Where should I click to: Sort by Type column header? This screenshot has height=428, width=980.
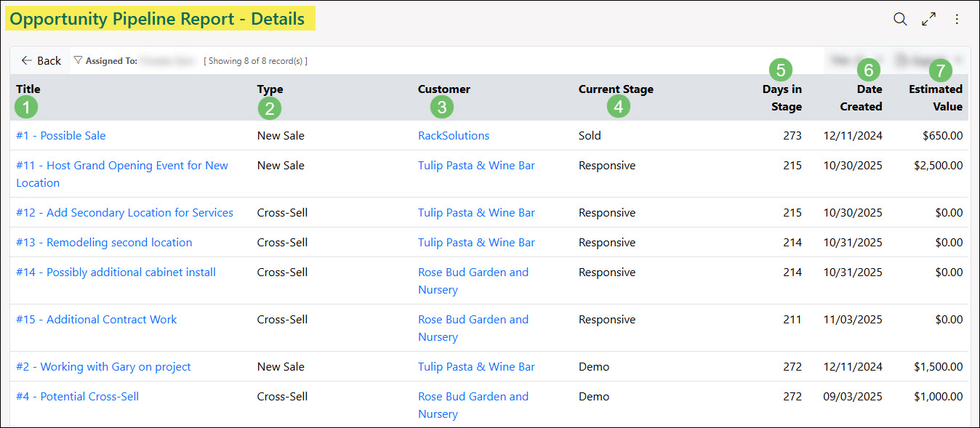270,89
